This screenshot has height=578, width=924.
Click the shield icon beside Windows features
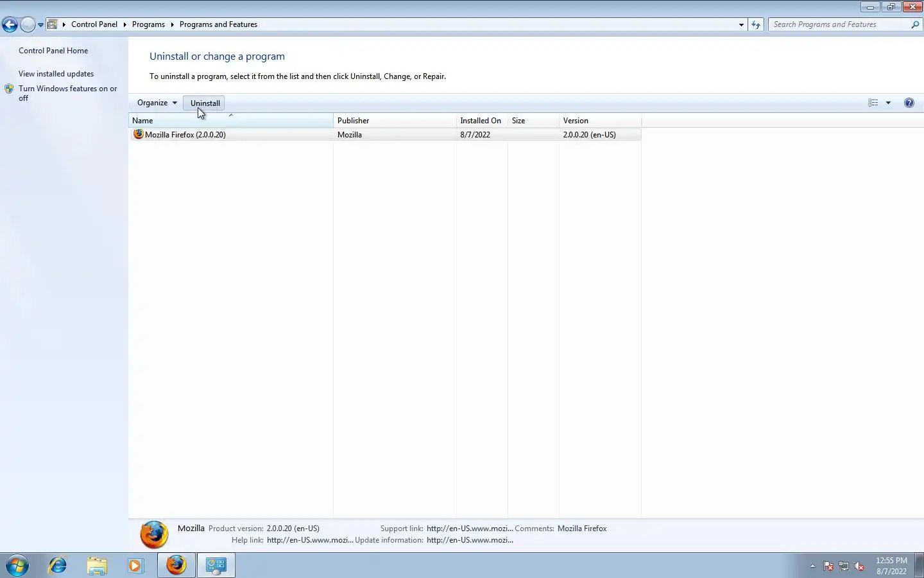click(x=9, y=89)
